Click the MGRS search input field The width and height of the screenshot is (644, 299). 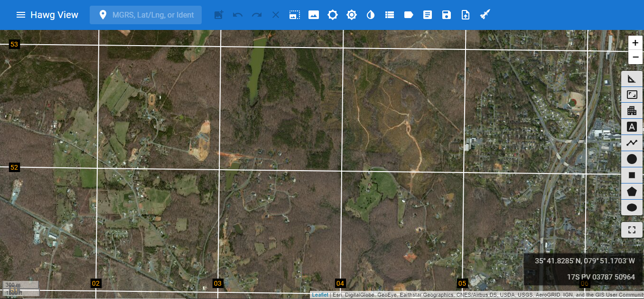[152, 15]
